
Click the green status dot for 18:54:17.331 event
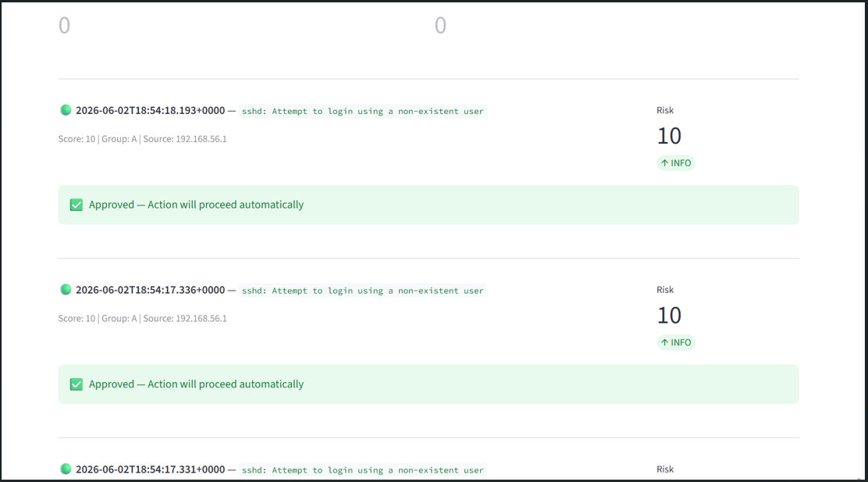point(66,470)
